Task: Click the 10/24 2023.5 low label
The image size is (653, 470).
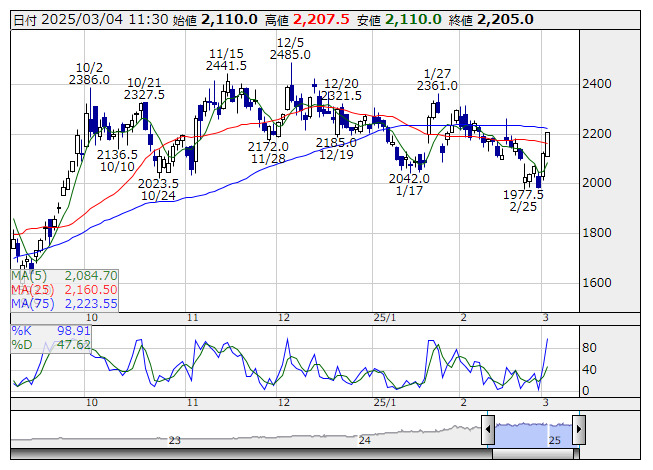Action: pos(158,189)
